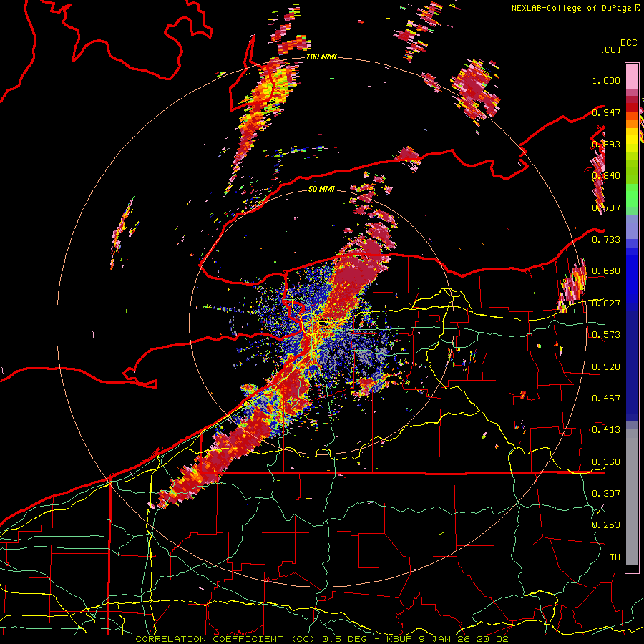This screenshot has width=644, height=644.
Task: Click the 0.413 legend value
Action: pyautogui.click(x=606, y=430)
